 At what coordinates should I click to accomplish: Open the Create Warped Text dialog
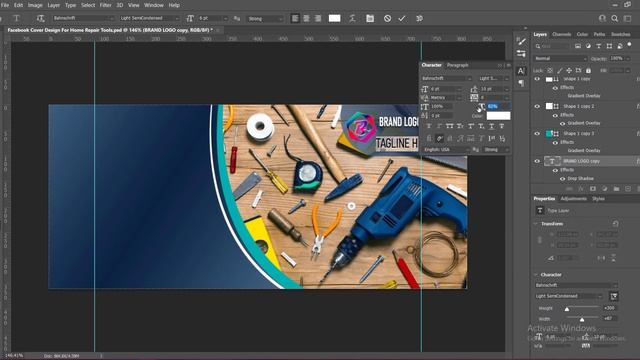352,18
